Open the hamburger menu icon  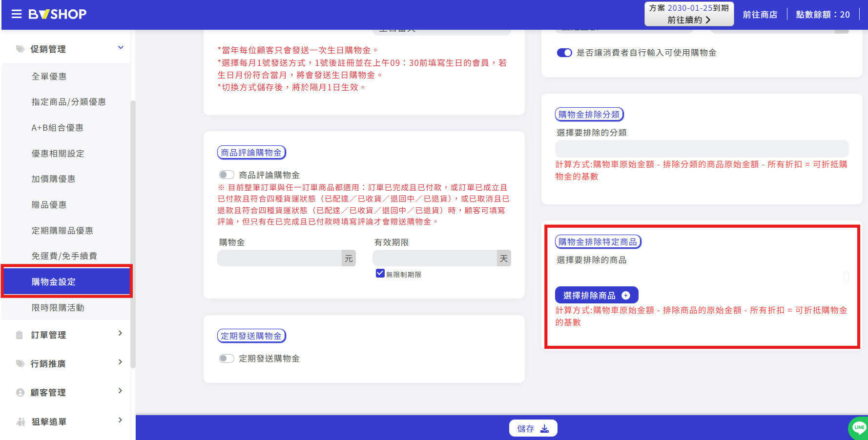point(17,14)
